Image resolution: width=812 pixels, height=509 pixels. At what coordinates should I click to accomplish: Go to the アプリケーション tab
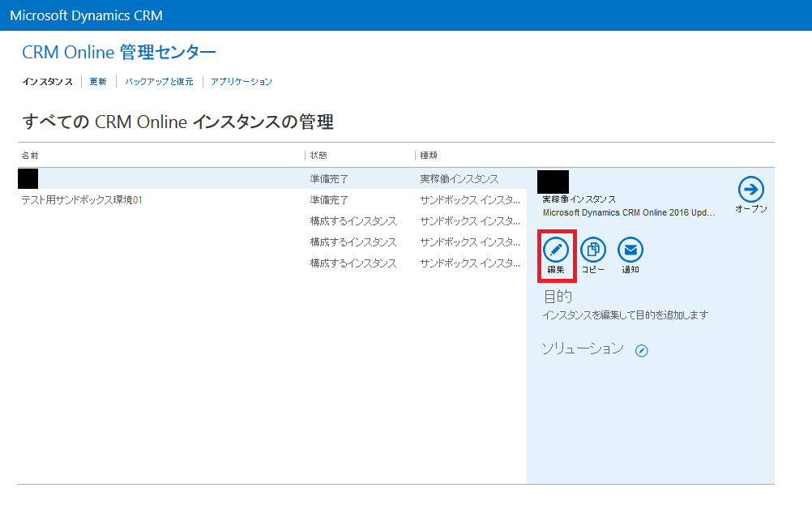tap(241, 82)
